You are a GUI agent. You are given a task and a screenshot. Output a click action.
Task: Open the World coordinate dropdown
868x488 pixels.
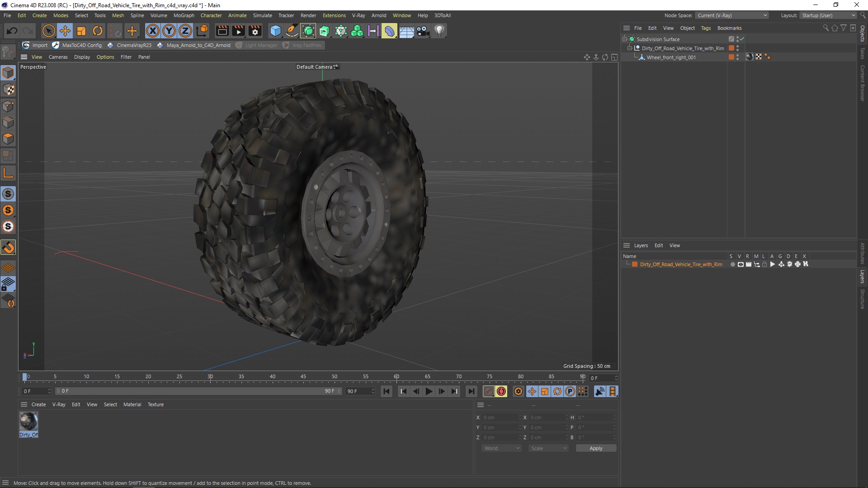(501, 448)
